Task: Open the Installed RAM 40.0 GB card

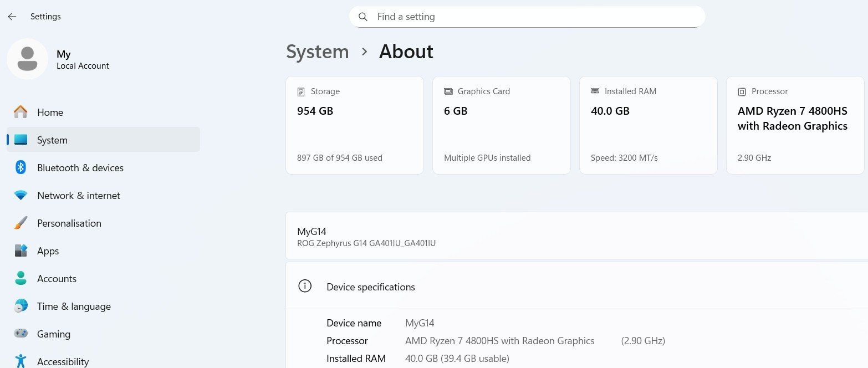Action: pos(649,125)
